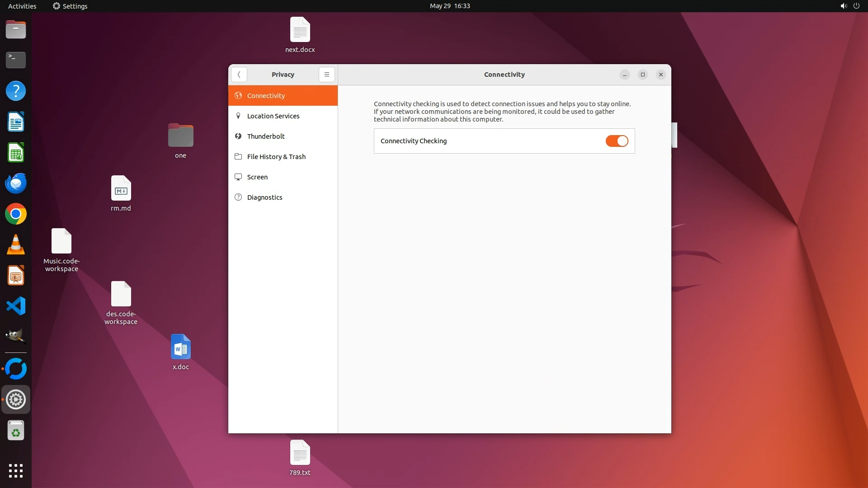Open Activities overview

(x=22, y=6)
